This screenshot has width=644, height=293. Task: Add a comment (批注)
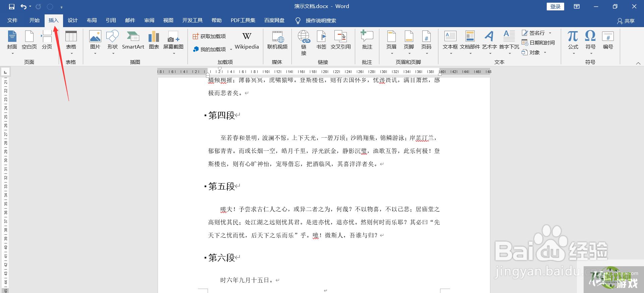(x=367, y=40)
